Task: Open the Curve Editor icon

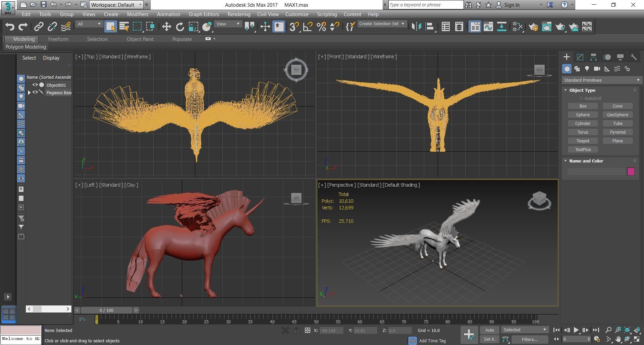Action: tap(488, 27)
